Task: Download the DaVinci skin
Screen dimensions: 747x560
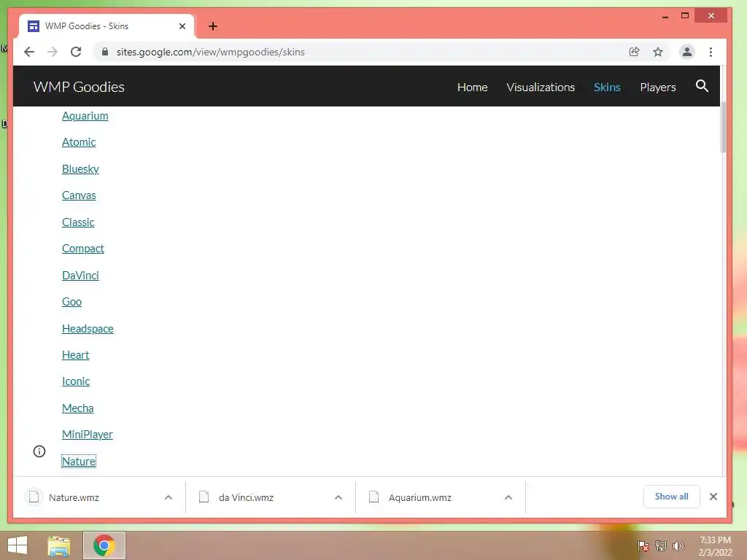Action: pos(80,275)
